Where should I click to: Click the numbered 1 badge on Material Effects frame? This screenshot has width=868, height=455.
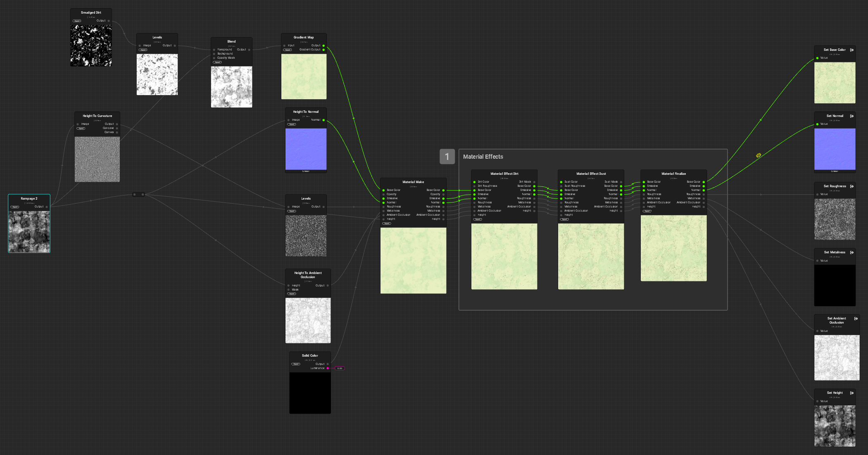pyautogui.click(x=447, y=157)
